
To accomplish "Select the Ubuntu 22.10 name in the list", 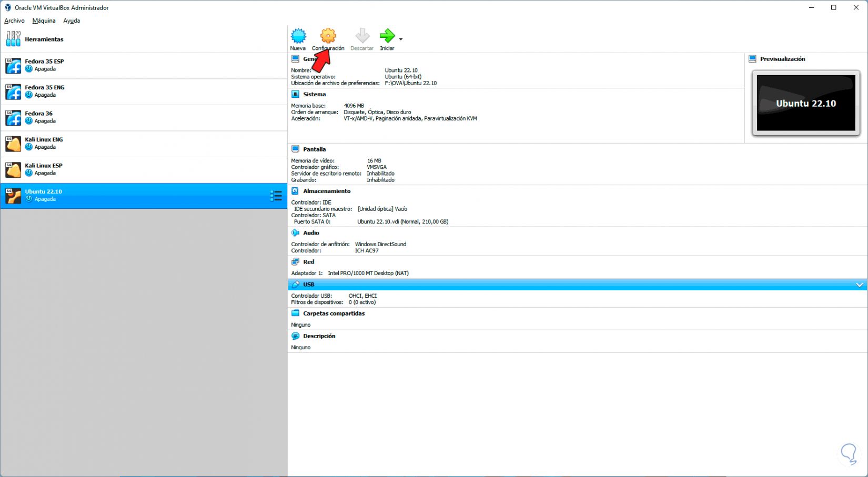I will point(43,191).
